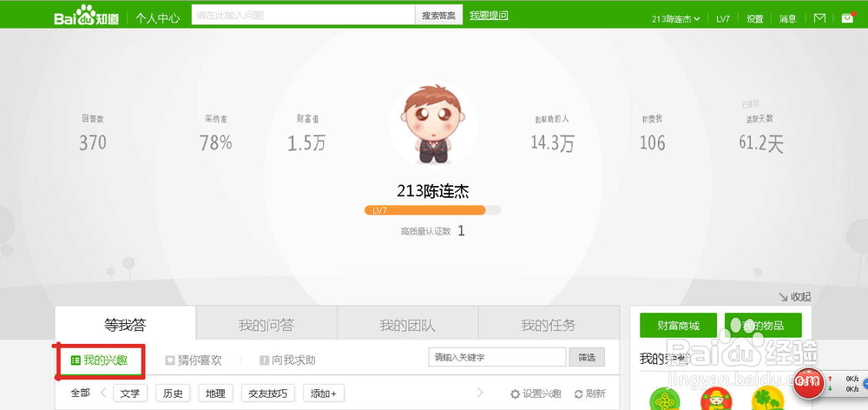
Task: Click the Baidu Zhidao logo
Action: point(86,16)
